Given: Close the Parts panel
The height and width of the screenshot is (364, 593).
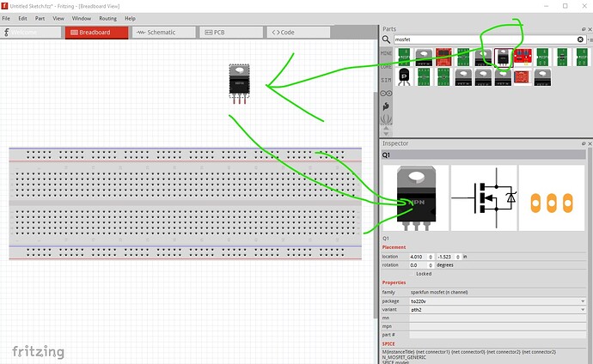Looking at the screenshot, I should coord(590,29).
